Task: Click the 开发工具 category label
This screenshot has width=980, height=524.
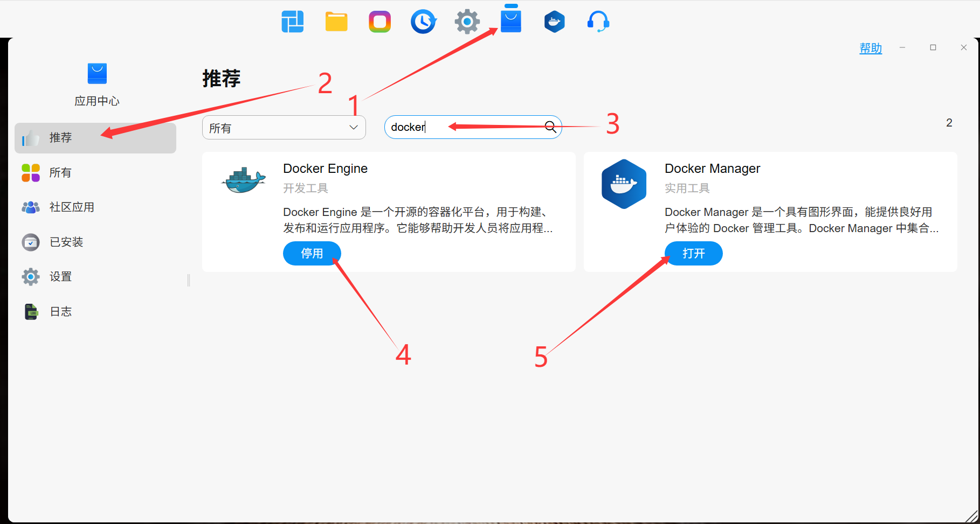Action: (306, 188)
